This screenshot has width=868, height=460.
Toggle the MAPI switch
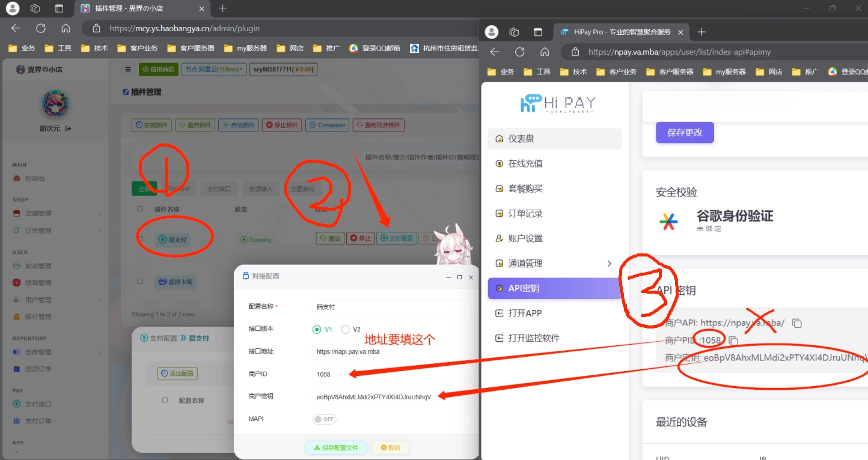click(x=325, y=419)
